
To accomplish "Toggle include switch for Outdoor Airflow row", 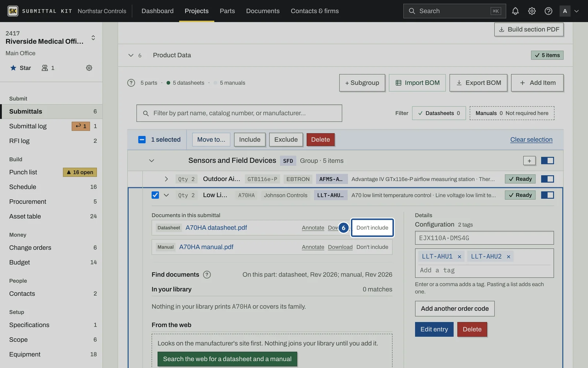I will 547,179.
